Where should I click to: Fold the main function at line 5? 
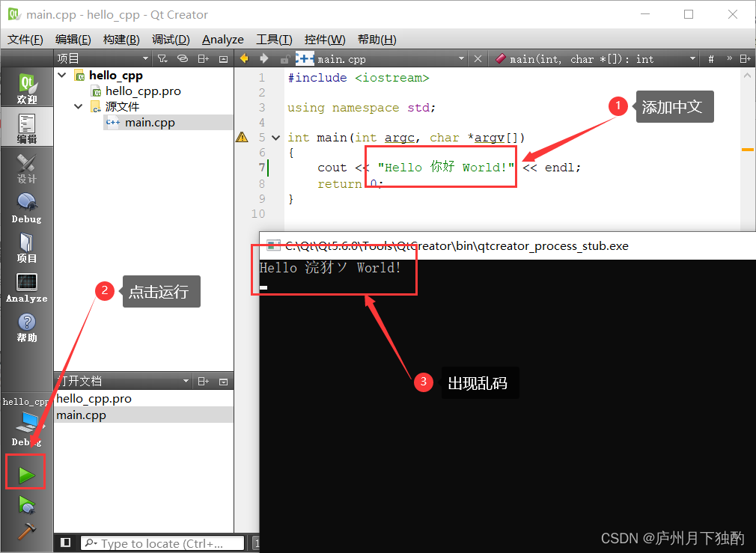[275, 138]
